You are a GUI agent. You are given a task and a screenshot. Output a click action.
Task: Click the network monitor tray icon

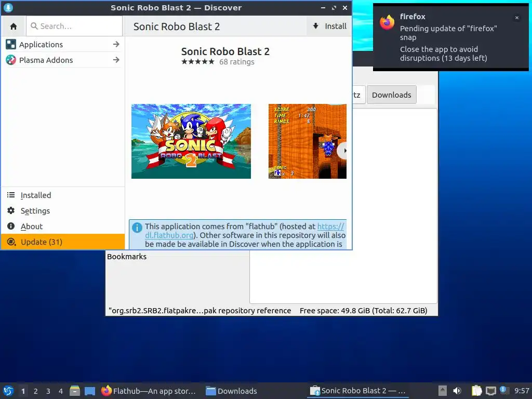pos(490,391)
